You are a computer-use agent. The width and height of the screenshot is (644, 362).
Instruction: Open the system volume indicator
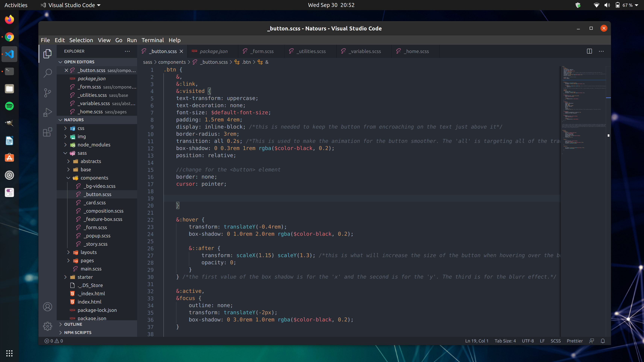point(607,5)
